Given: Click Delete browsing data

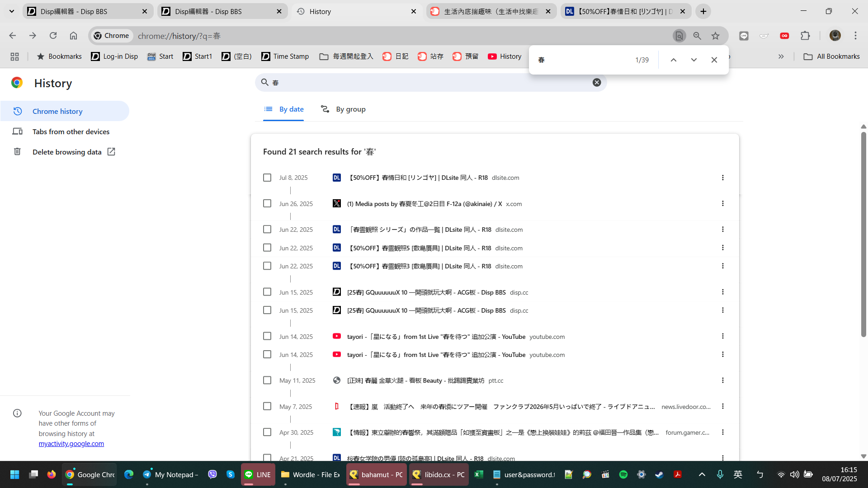Looking at the screenshot, I should [x=67, y=152].
